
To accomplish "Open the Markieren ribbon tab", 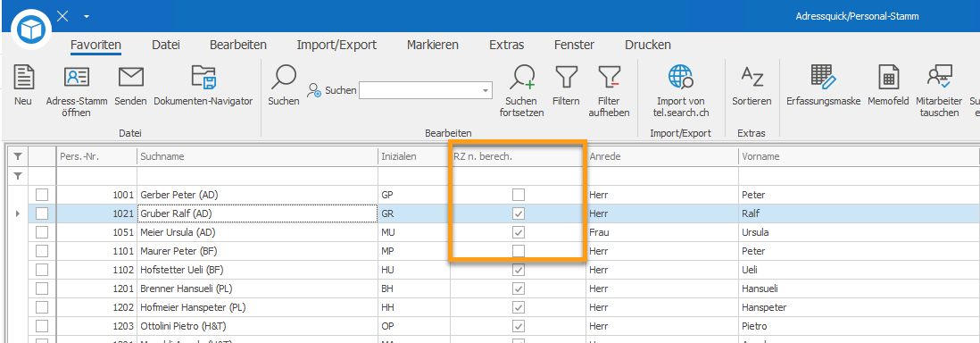I will pos(433,45).
